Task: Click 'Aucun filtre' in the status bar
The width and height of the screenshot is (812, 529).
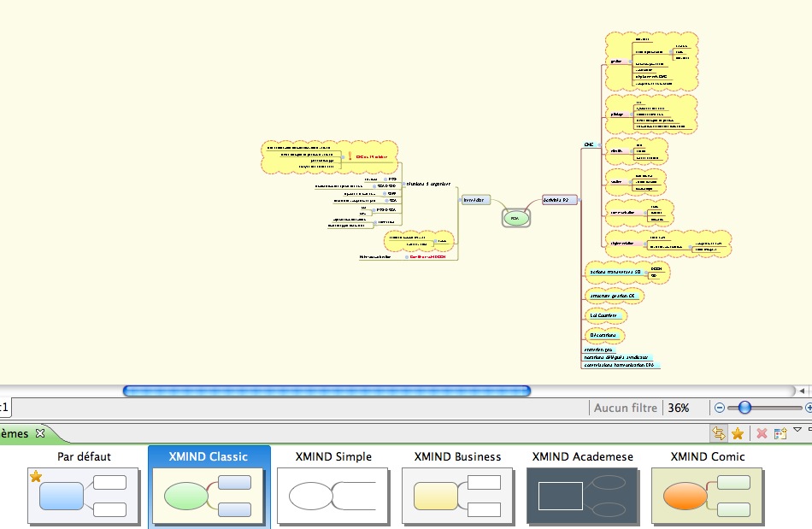Action: [626, 409]
